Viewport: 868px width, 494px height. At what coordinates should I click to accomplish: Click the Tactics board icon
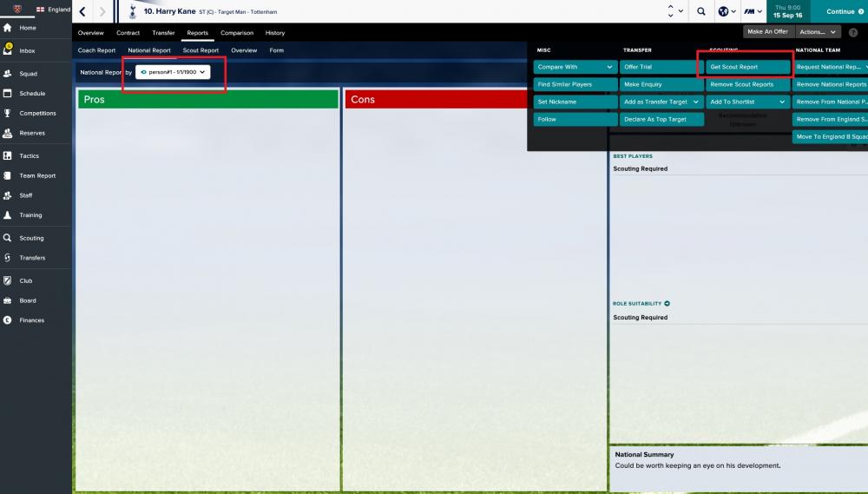coord(8,155)
